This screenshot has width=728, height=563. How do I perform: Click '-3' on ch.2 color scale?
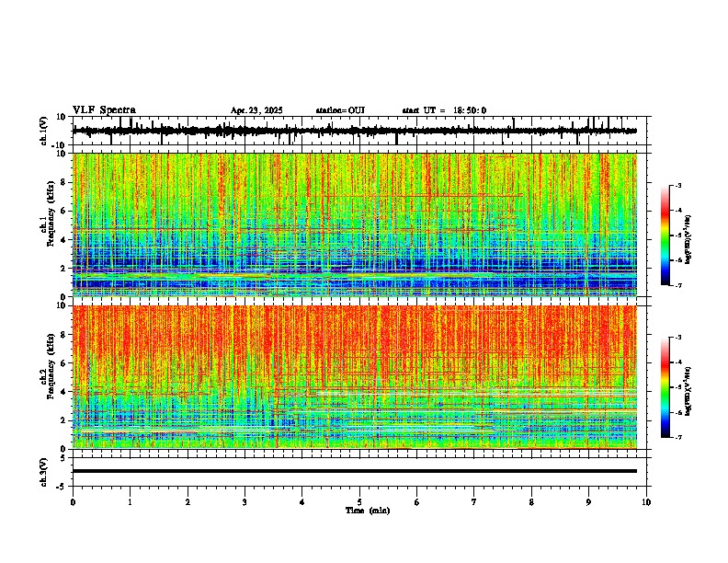(677, 338)
